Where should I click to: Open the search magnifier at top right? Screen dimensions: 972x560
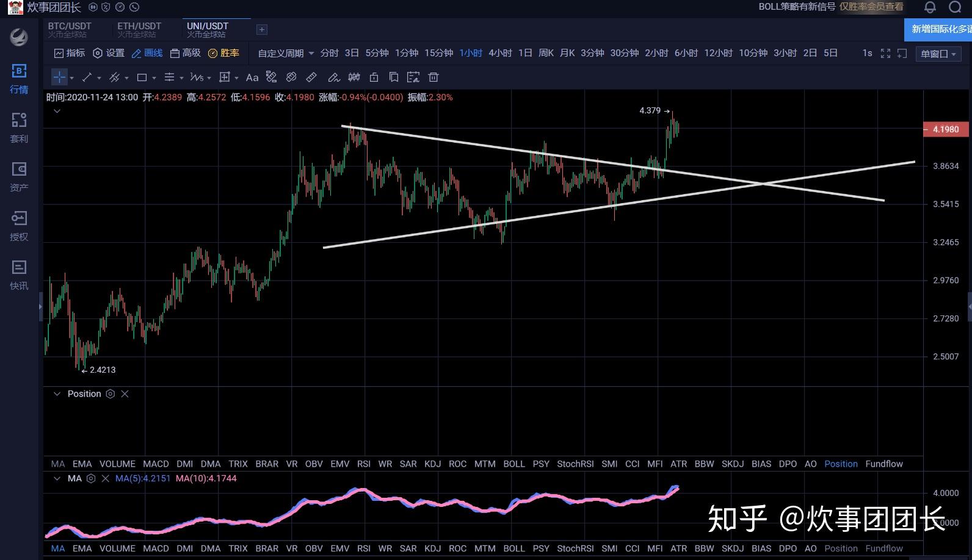tap(955, 7)
